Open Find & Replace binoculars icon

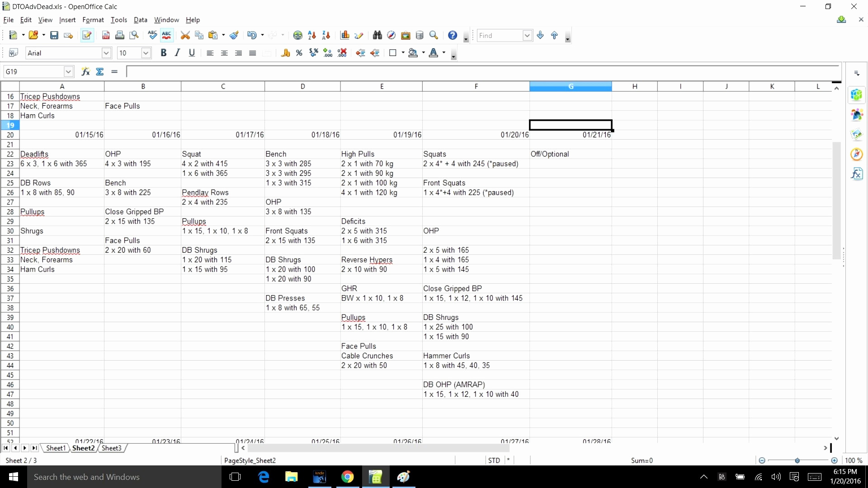377,35
